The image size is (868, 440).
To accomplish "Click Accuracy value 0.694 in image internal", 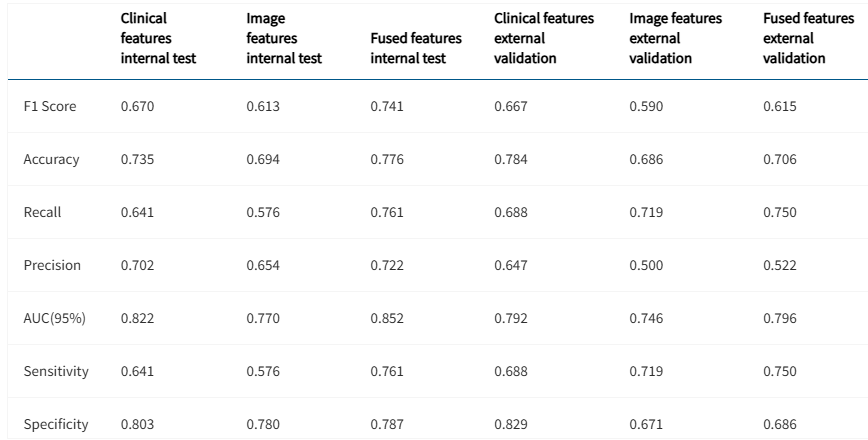I will (263, 159).
